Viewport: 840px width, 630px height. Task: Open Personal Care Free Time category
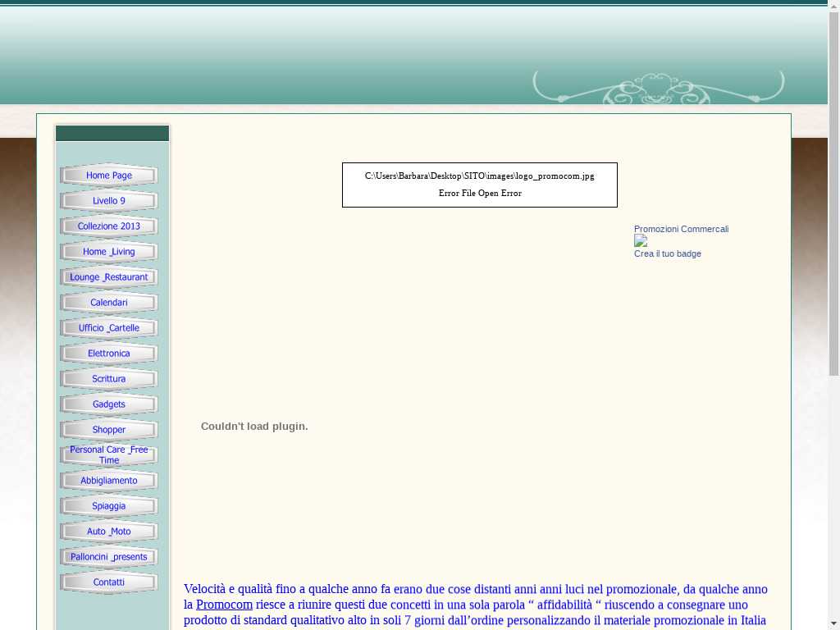point(109,455)
